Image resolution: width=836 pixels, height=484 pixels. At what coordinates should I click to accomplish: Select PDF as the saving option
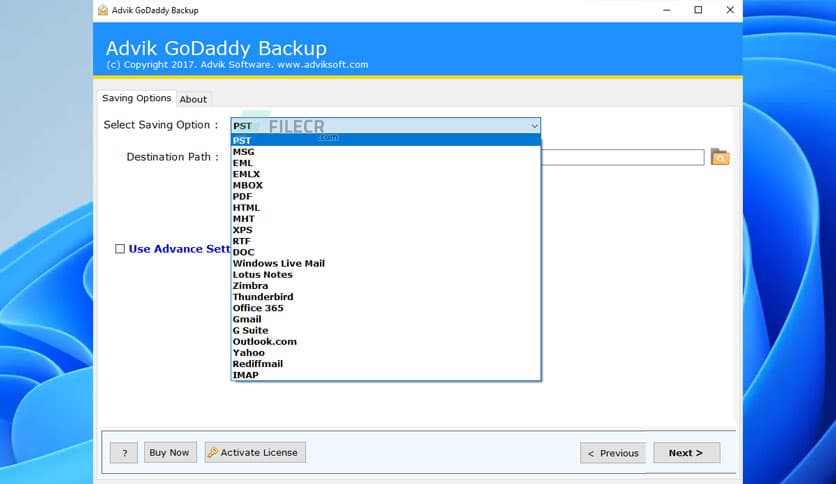(x=386, y=197)
